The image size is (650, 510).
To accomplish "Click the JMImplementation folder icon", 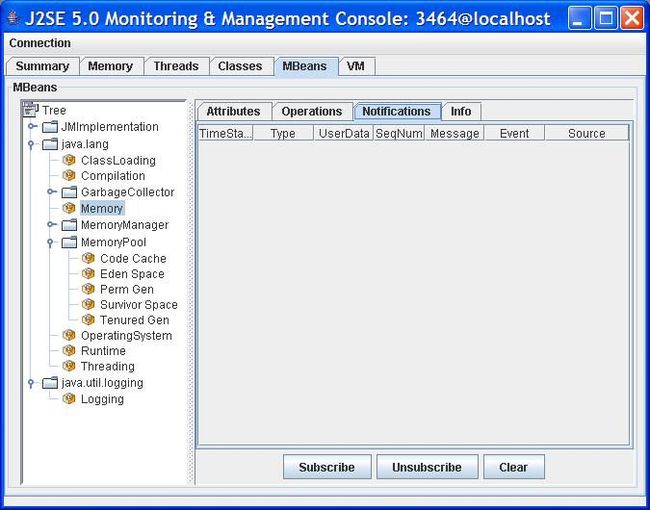I will (x=50, y=126).
